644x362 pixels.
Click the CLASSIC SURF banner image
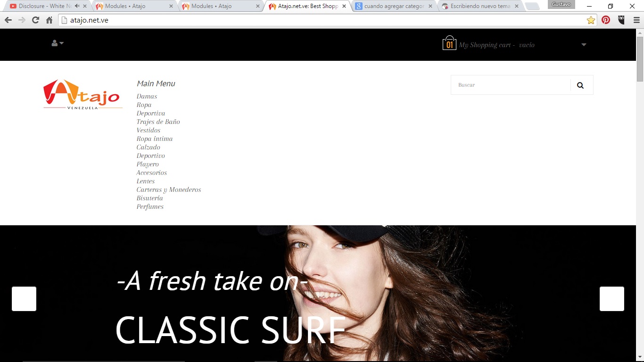coord(318,294)
